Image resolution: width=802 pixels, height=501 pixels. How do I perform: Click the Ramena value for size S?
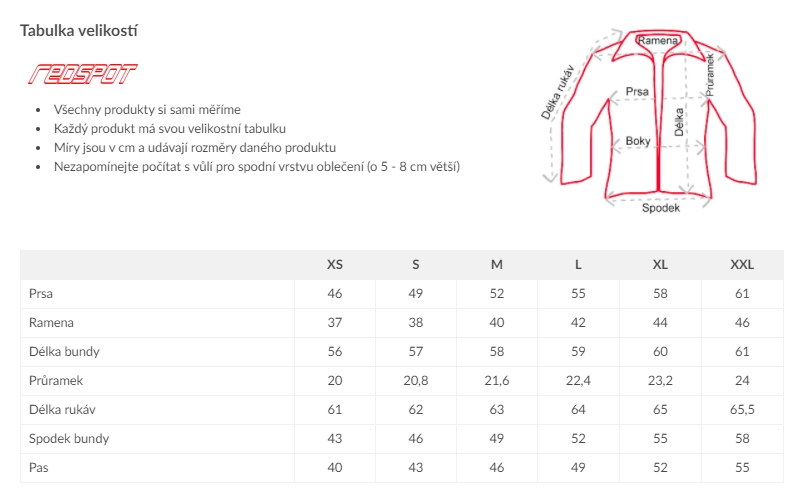(x=416, y=323)
